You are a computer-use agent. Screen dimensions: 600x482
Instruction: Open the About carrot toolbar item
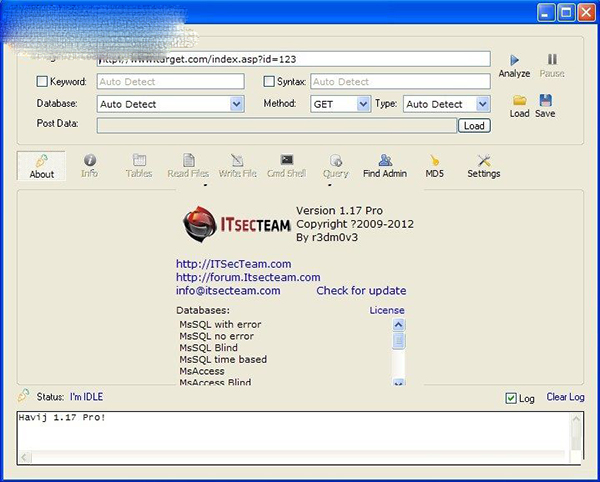click(x=41, y=166)
